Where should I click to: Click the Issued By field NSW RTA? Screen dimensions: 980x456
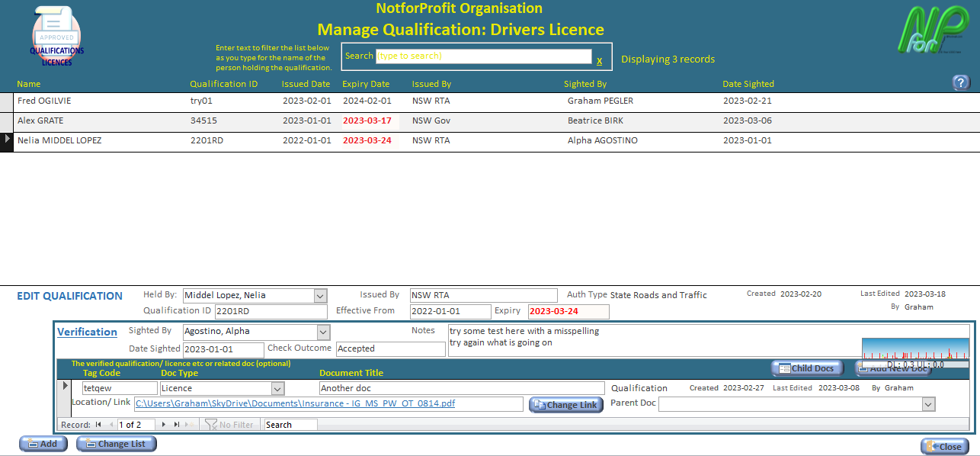(x=483, y=295)
